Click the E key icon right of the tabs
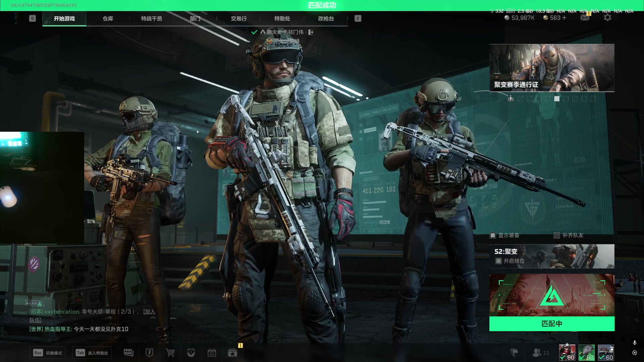The height and width of the screenshot is (362, 644). point(358,18)
